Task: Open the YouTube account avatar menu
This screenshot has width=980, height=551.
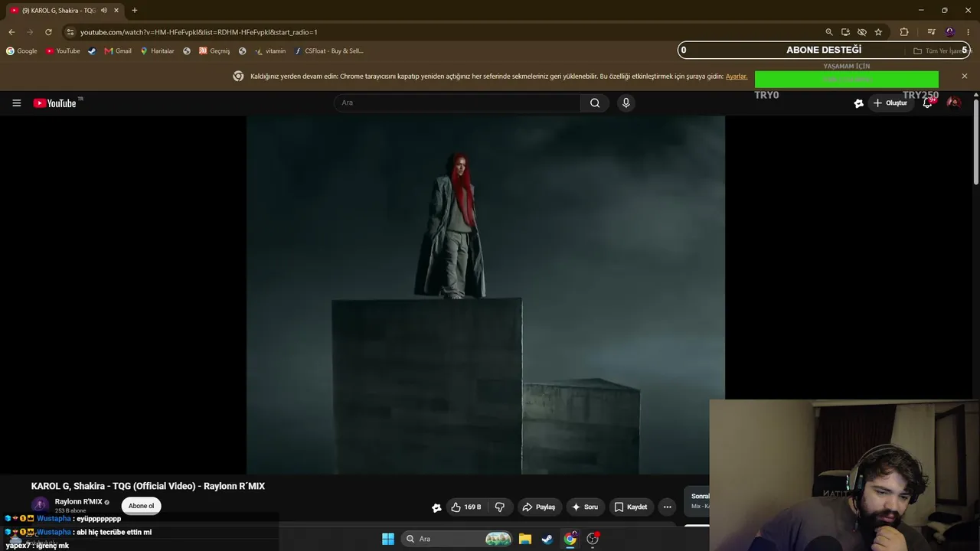Action: pos(953,103)
